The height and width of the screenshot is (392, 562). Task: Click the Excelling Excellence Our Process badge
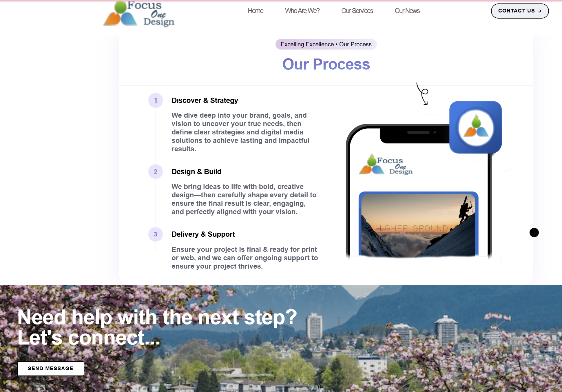point(326,44)
